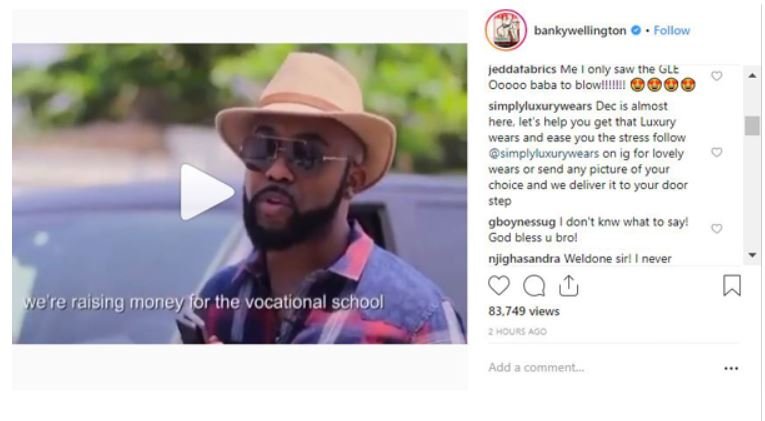Screen dimensions: 765x421
Task: Like the jeddafabrics comment heart
Action: 717,76
